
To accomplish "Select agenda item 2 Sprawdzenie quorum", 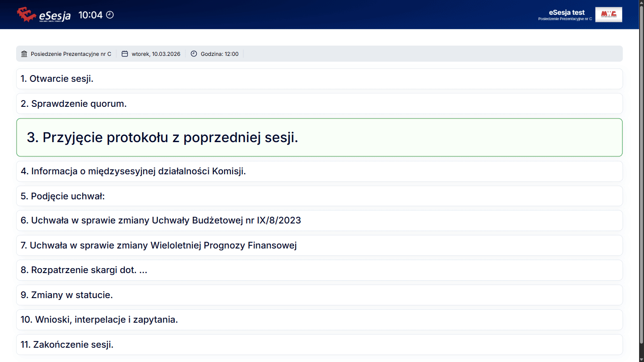I will pos(74,104).
